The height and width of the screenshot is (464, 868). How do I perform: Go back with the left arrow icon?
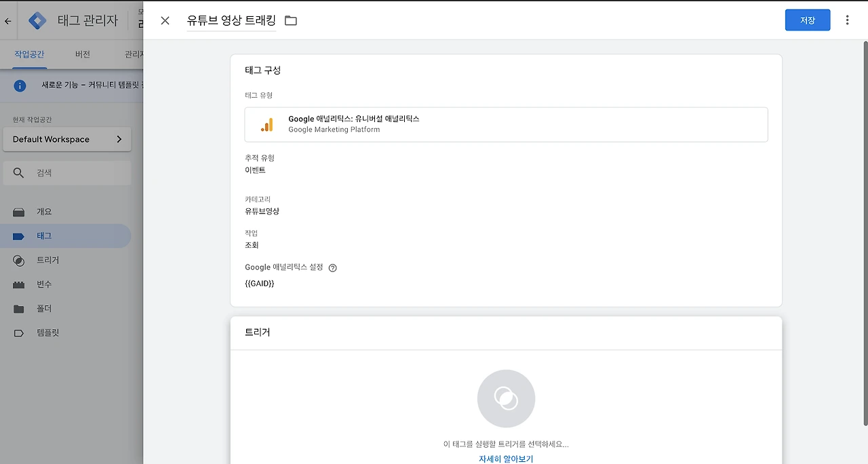(8, 21)
